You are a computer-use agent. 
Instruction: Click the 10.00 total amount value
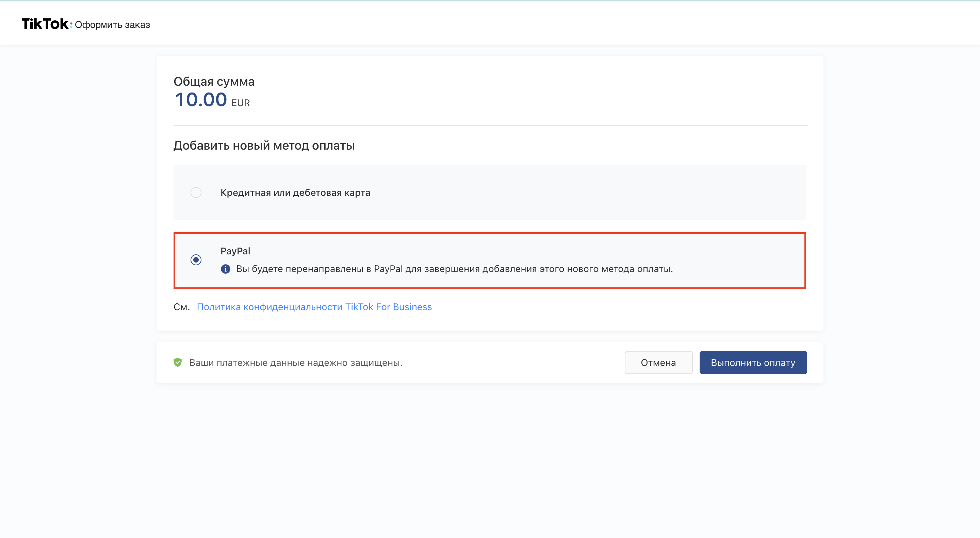pyautogui.click(x=201, y=100)
